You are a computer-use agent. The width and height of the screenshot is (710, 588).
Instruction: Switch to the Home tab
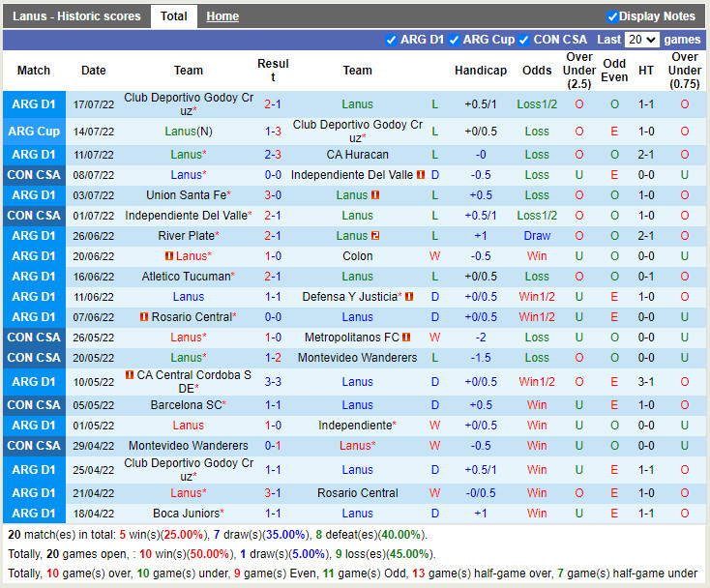pyautogui.click(x=222, y=16)
